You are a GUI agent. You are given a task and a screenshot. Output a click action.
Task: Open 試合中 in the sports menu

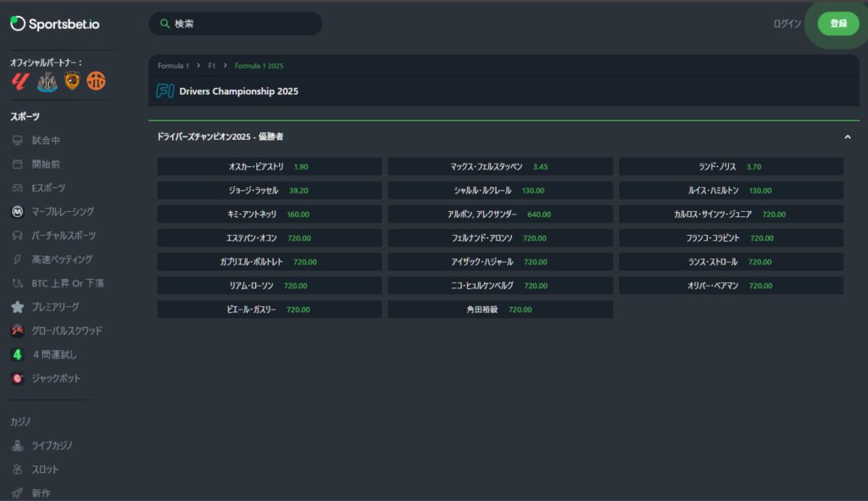46,141
